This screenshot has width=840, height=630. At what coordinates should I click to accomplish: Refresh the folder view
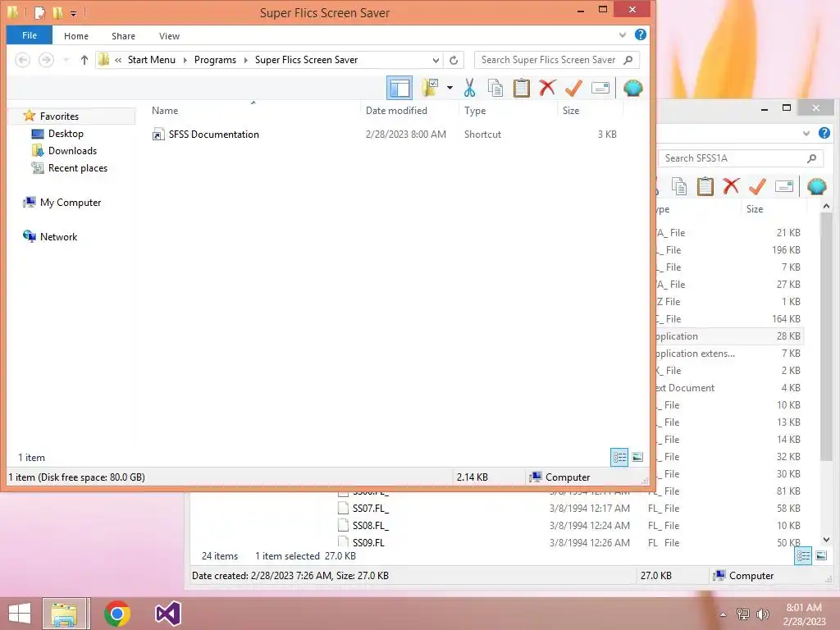point(454,60)
